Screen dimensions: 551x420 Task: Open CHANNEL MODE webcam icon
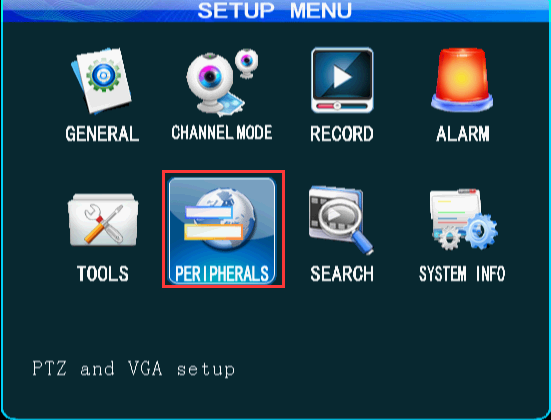point(222,83)
